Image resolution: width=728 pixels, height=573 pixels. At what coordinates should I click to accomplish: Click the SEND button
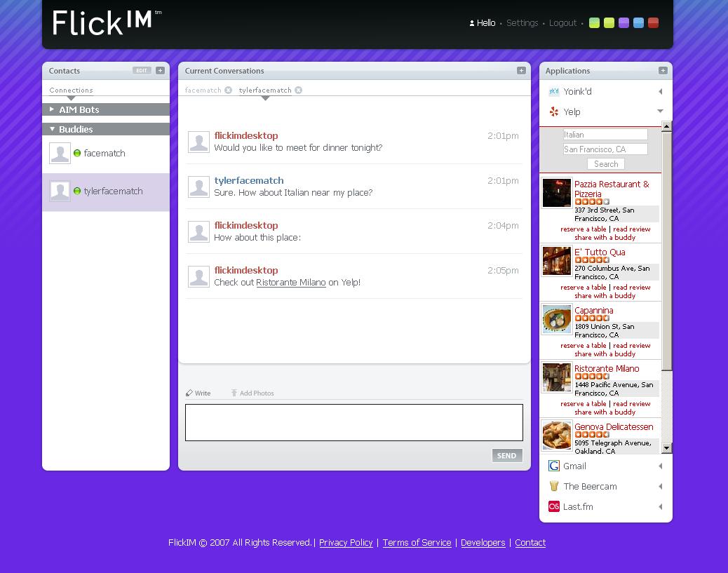[507, 455]
